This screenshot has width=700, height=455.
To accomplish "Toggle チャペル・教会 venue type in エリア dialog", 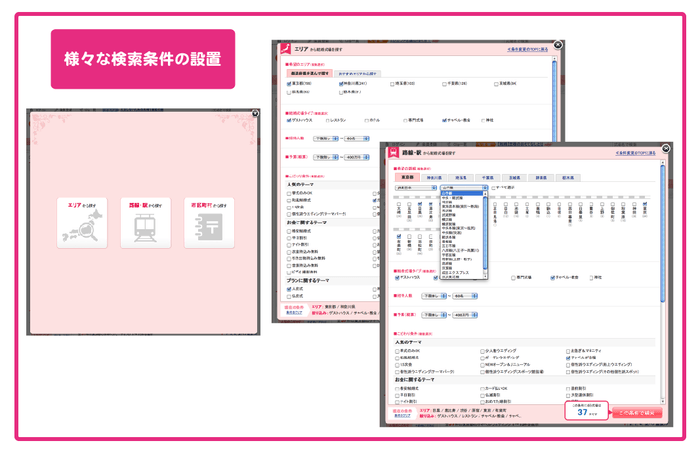I will click(444, 120).
